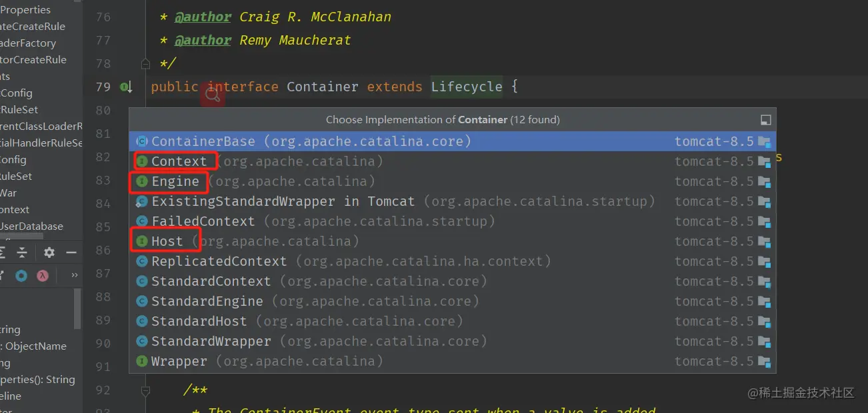Collapse all nodes in the Structure panel

click(x=22, y=252)
